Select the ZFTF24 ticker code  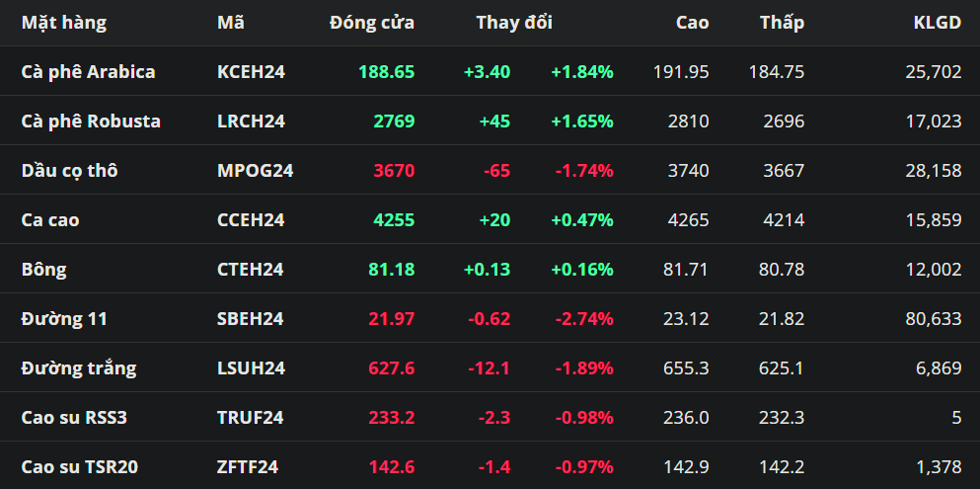pyautogui.click(x=248, y=466)
